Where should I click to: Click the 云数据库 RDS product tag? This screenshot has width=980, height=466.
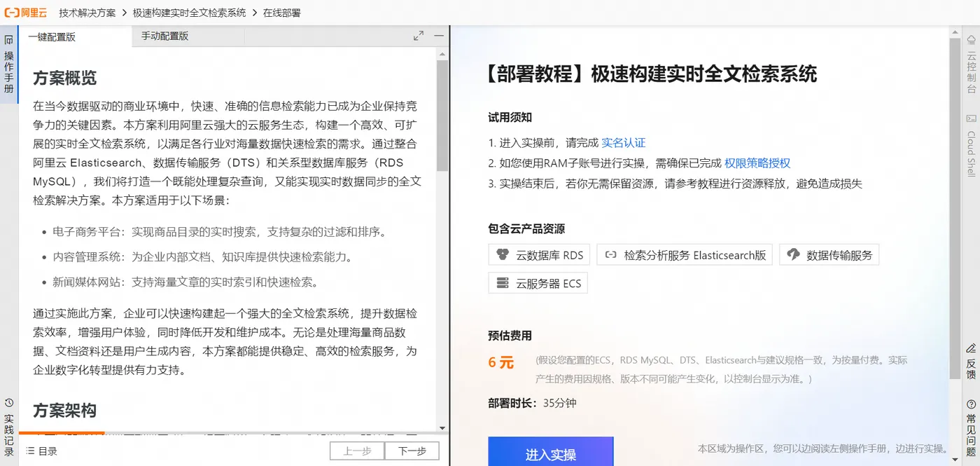(539, 254)
